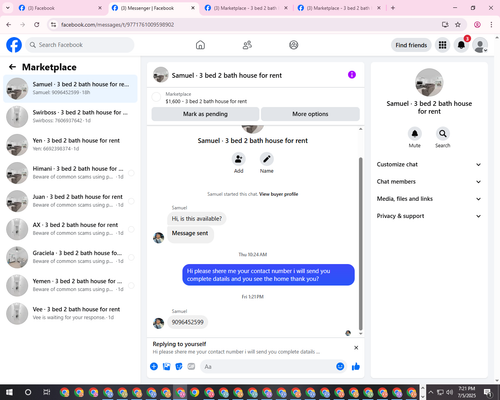Expand Customize chat section

point(429,164)
